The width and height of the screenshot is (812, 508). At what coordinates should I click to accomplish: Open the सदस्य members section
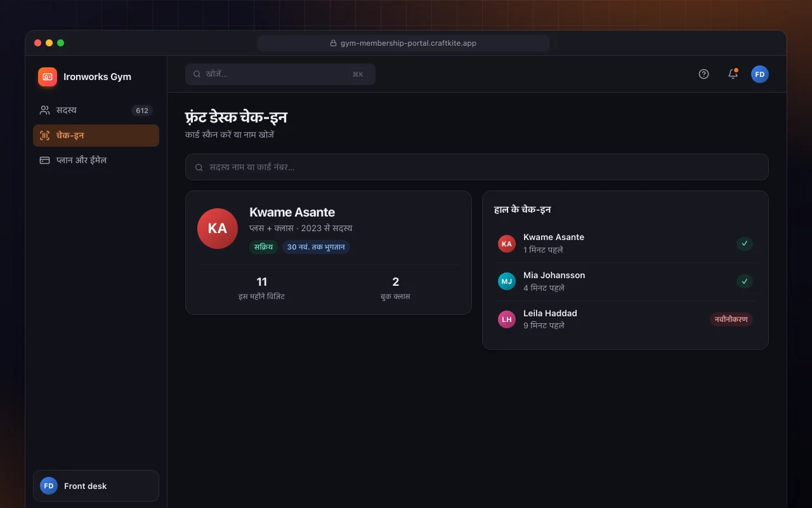[96, 110]
